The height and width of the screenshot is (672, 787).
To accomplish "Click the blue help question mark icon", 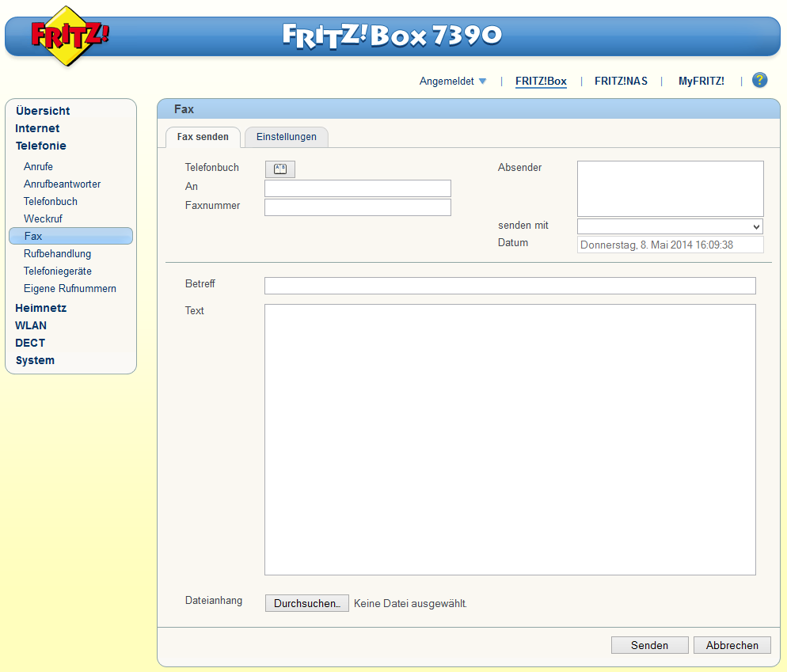I will pos(759,80).
